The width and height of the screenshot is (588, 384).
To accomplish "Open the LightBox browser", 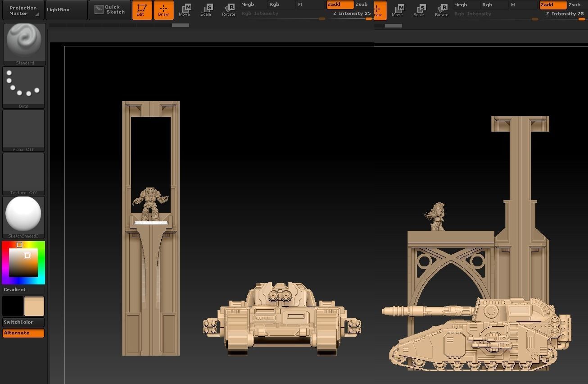I will click(66, 10).
